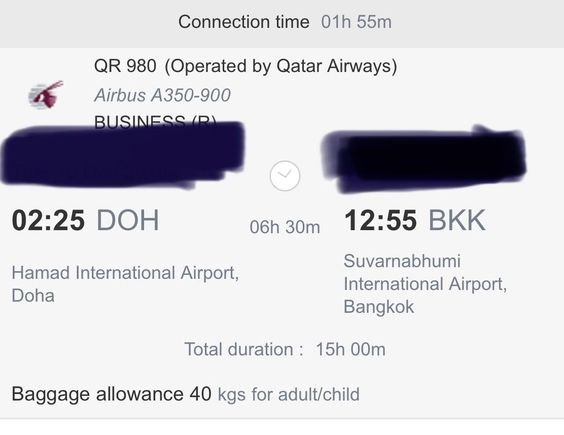Click the Total duration 15h 00m line
The height and width of the screenshot is (435, 564).
coord(285,349)
